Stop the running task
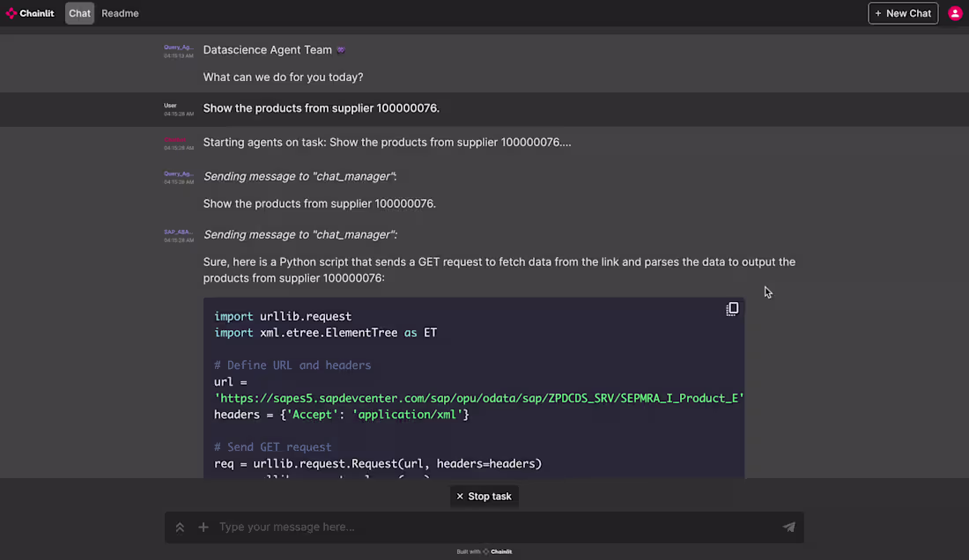Screen dimensions: 969x560 pyautogui.click(x=484, y=497)
